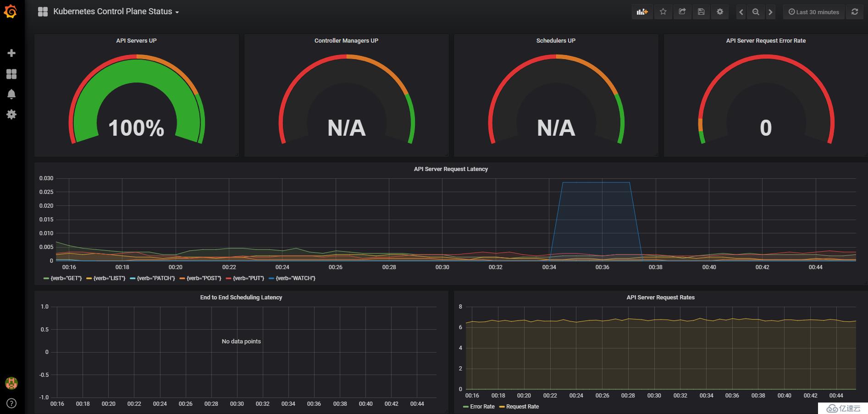
Task: Click the zoom out time range icon
Action: [756, 12]
